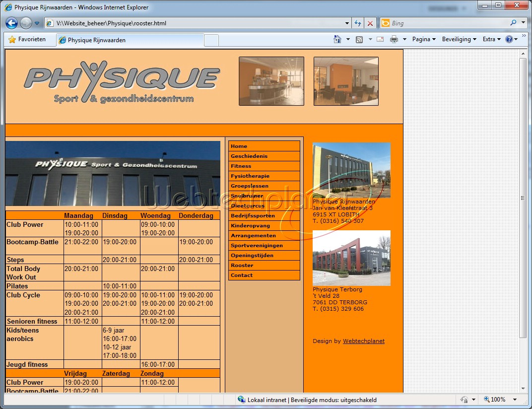This screenshot has width=532, height=409.
Task: Expand the Home button dropdown arrow
Action: coord(348,39)
